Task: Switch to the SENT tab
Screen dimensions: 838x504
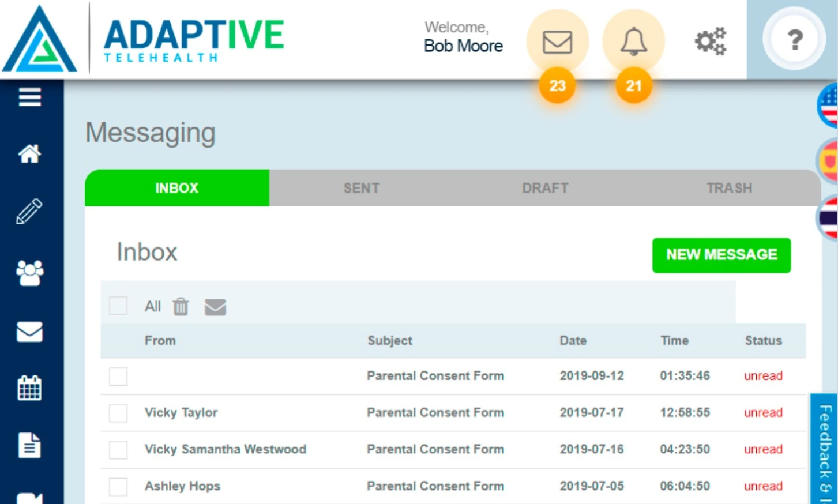Action: point(361,187)
